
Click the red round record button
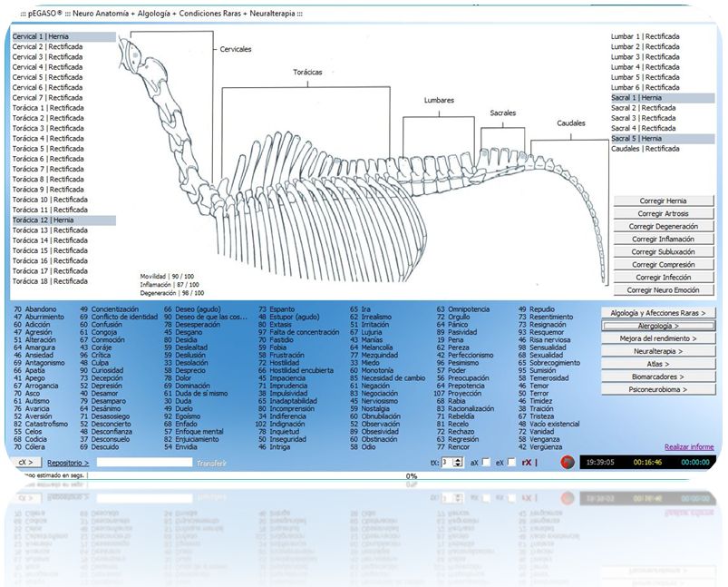pyautogui.click(x=568, y=462)
